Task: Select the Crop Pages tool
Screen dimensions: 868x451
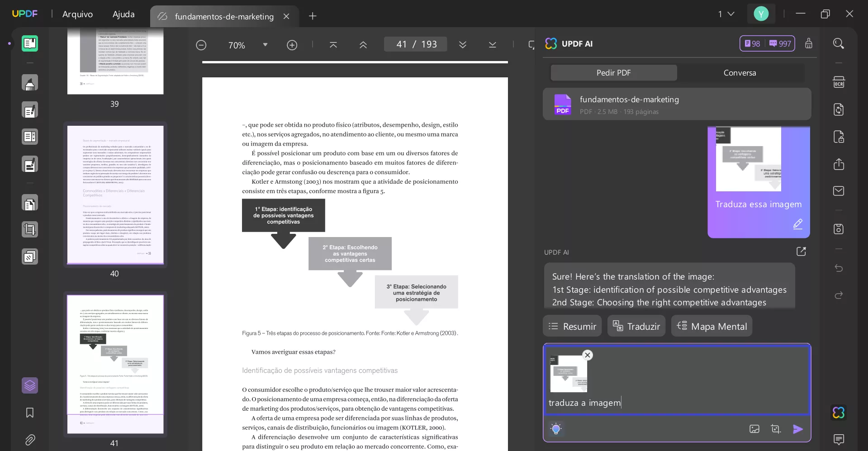Action: (x=30, y=229)
